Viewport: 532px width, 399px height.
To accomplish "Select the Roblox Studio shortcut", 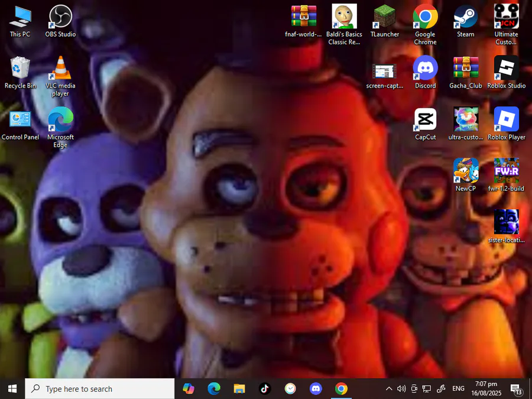I will 506,73.
